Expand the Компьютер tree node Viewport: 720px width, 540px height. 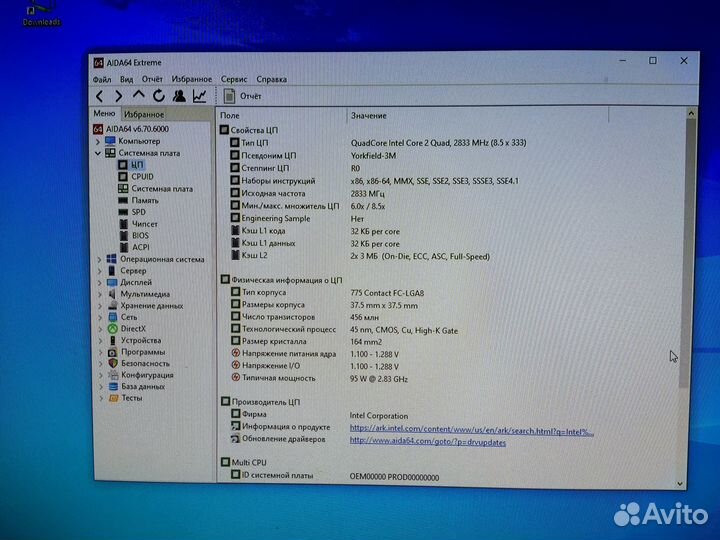(x=98, y=141)
